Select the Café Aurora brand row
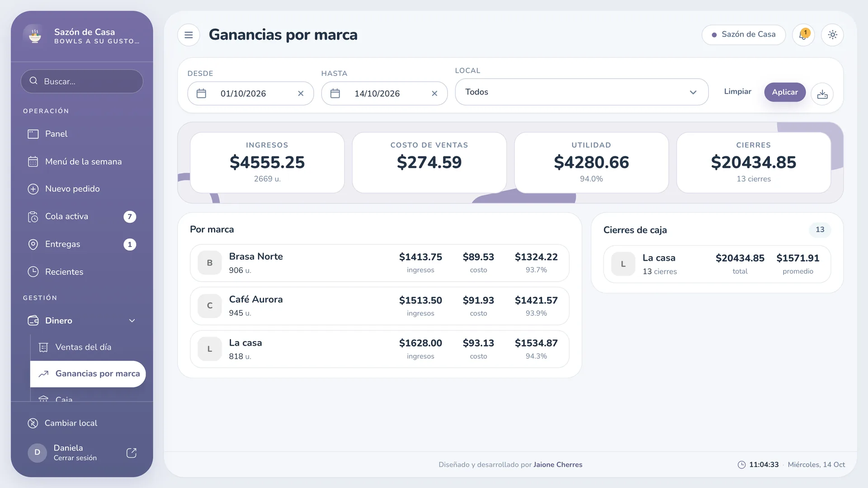 point(379,306)
